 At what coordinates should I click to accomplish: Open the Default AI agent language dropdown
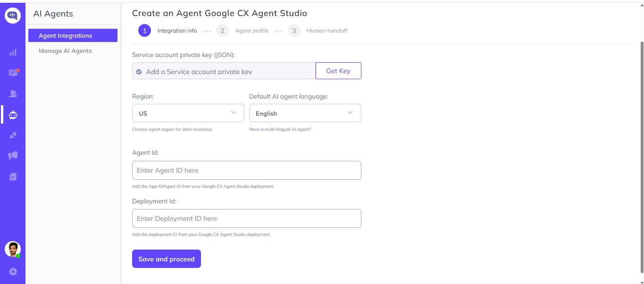(x=305, y=113)
